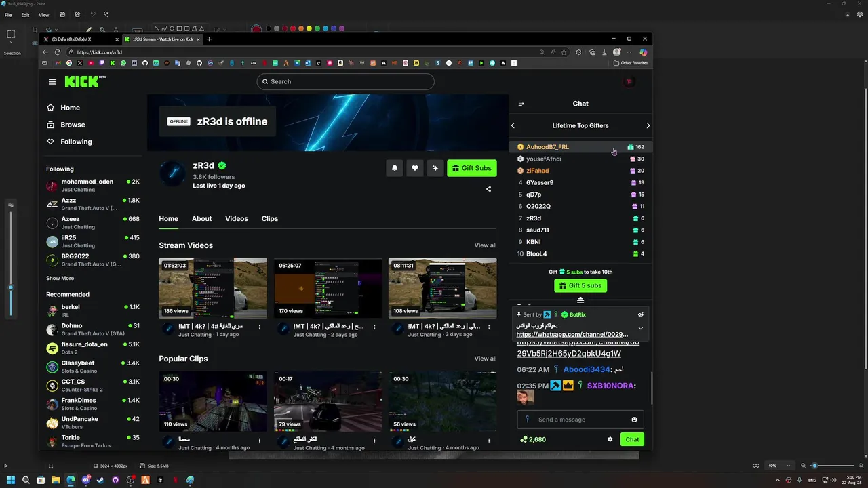Pick the green color swatch in Paint
The width and height of the screenshot is (868, 488).
click(317, 28)
